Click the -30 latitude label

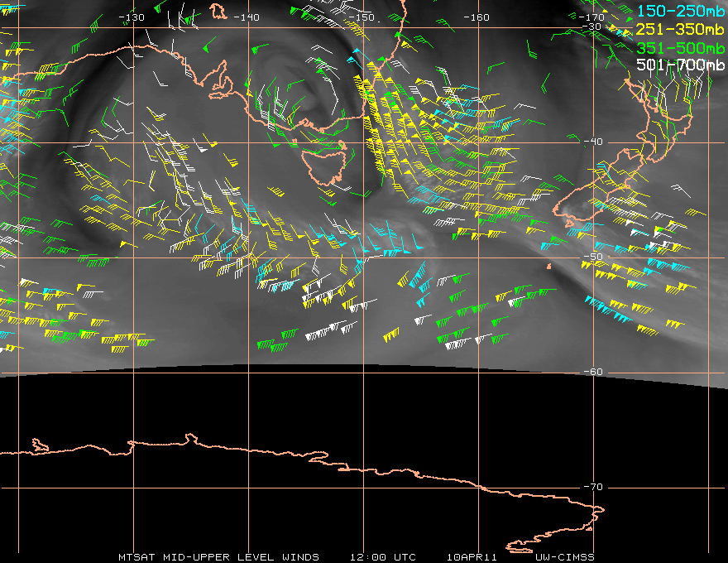(591, 27)
